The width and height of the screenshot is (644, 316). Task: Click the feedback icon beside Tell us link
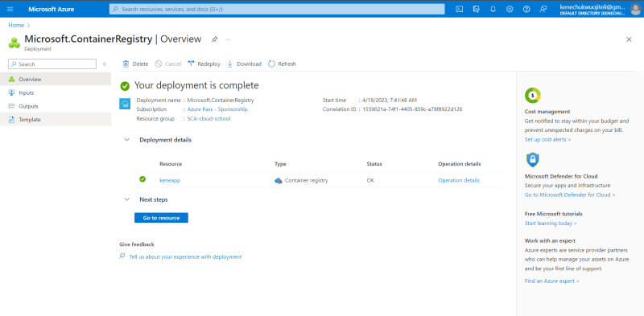tap(122, 256)
